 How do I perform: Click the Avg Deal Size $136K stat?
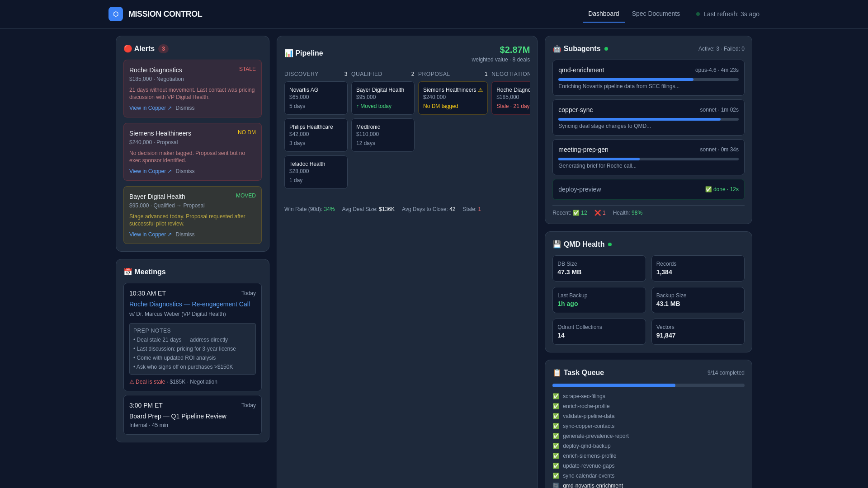click(368, 209)
